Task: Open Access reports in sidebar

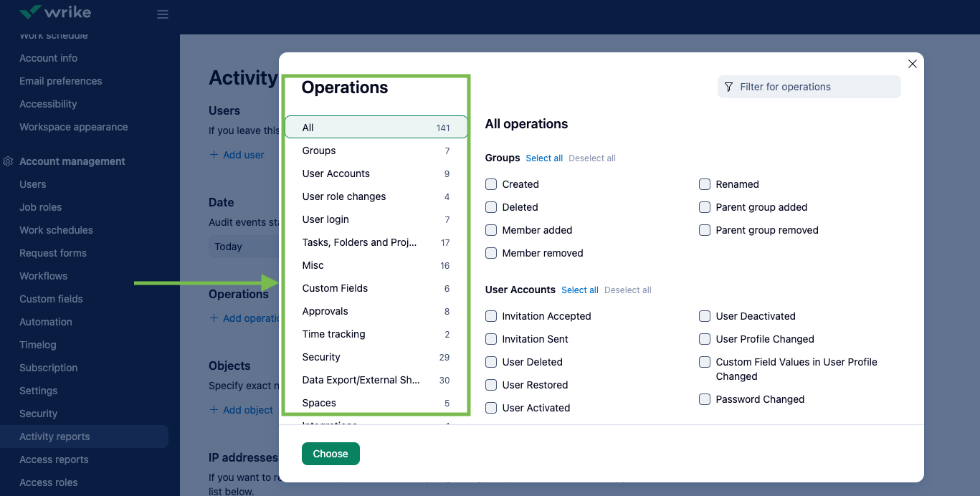Action: click(54, 459)
